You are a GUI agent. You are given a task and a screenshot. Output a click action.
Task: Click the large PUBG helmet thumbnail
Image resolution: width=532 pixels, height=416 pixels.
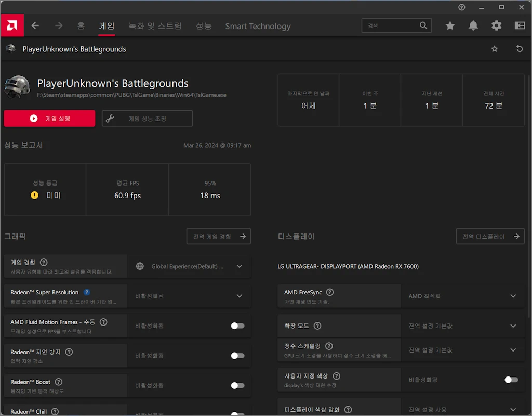point(17,87)
